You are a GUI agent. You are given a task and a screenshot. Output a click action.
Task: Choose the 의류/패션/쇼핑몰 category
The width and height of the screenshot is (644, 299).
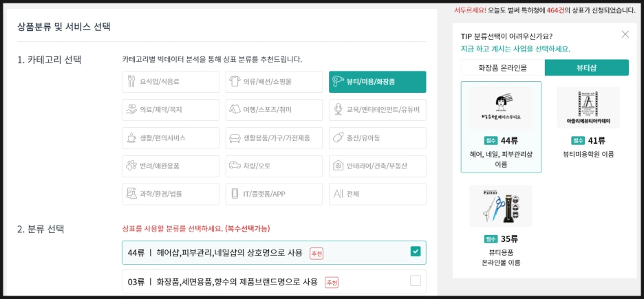274,82
